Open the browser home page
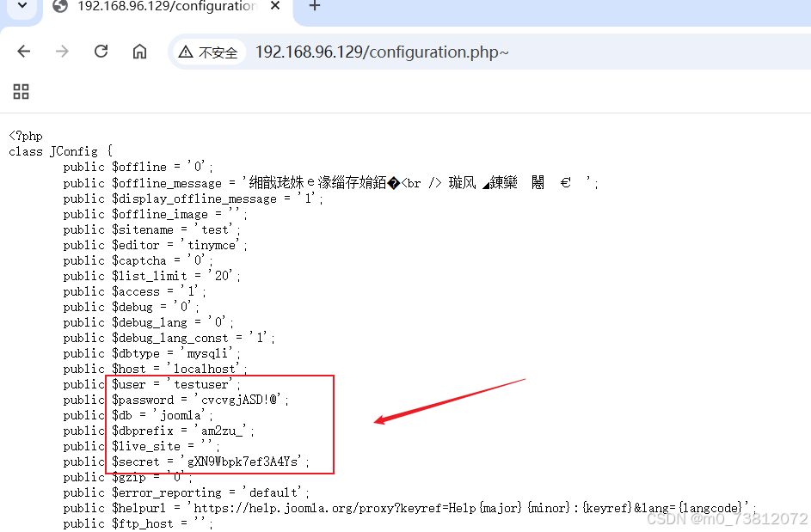 [x=139, y=52]
